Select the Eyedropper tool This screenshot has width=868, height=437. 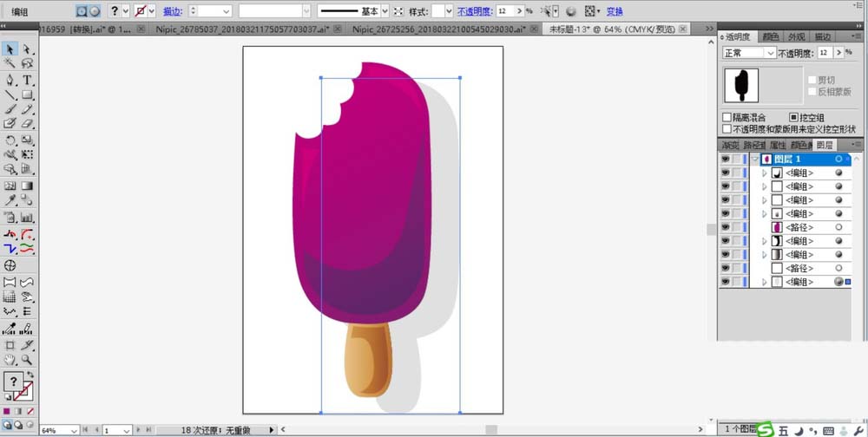pyautogui.click(x=10, y=200)
